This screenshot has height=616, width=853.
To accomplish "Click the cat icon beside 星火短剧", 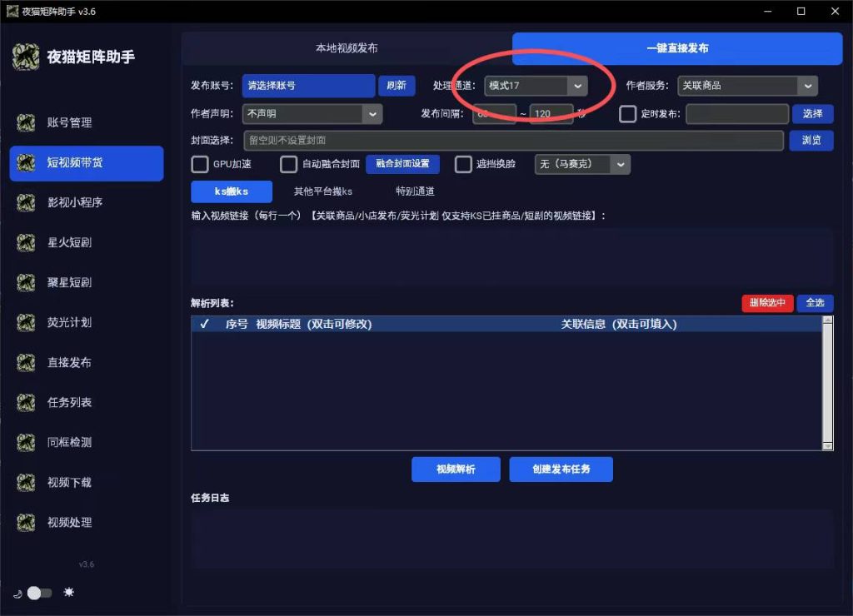I will pyautogui.click(x=26, y=242).
